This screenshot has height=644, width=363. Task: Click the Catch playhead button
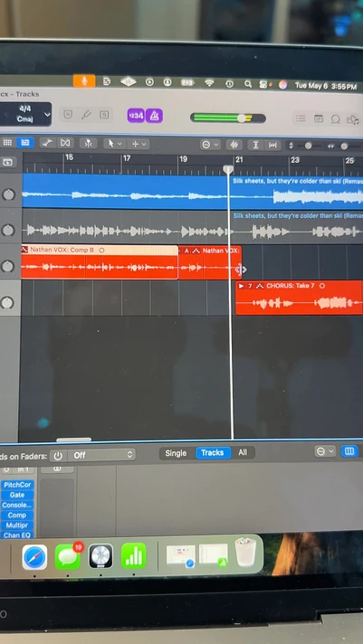point(88,143)
